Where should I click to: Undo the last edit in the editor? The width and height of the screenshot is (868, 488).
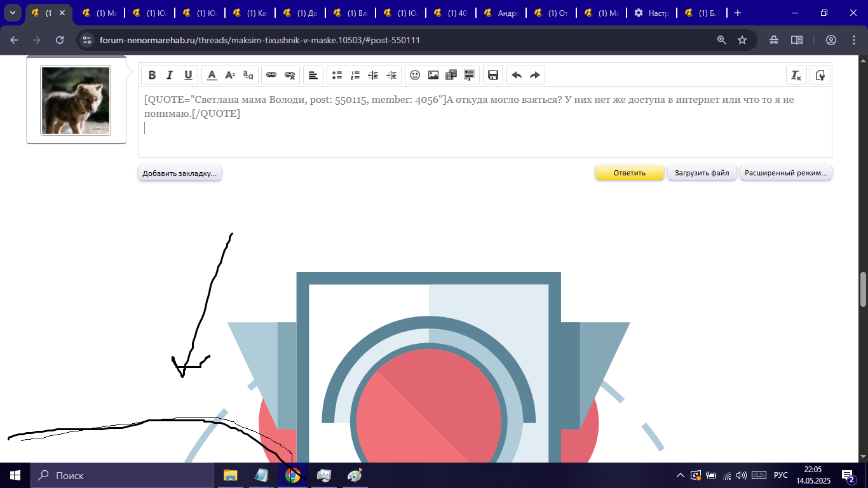[x=517, y=75]
